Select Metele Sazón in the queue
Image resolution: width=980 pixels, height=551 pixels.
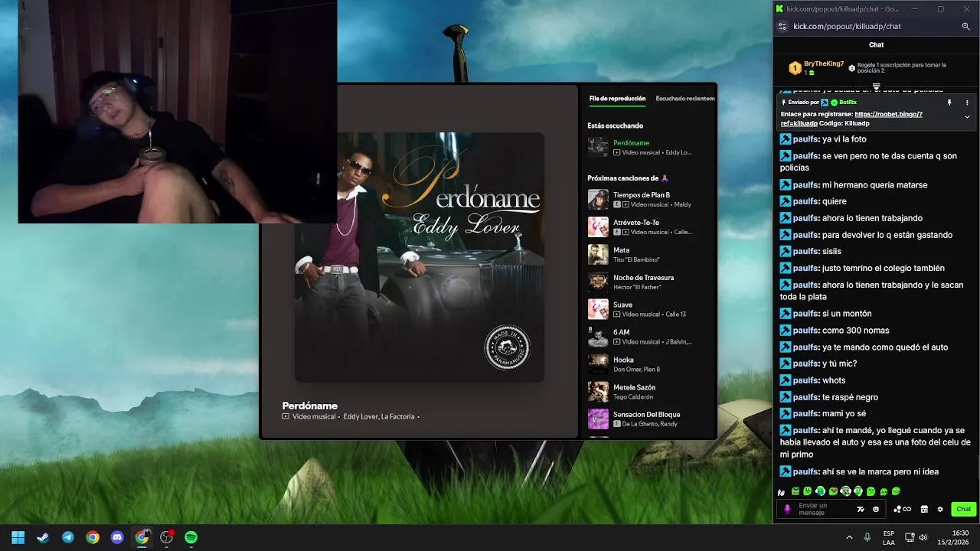pyautogui.click(x=651, y=392)
